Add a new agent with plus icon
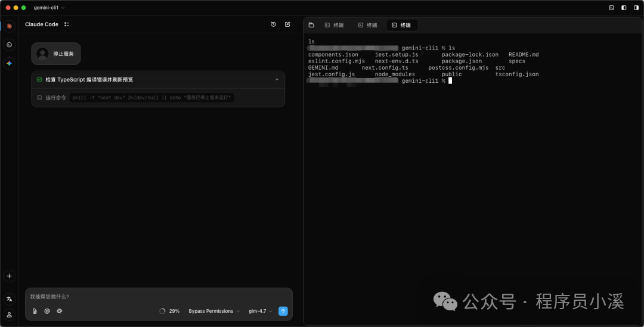This screenshot has height=327, width=644. [x=9, y=276]
